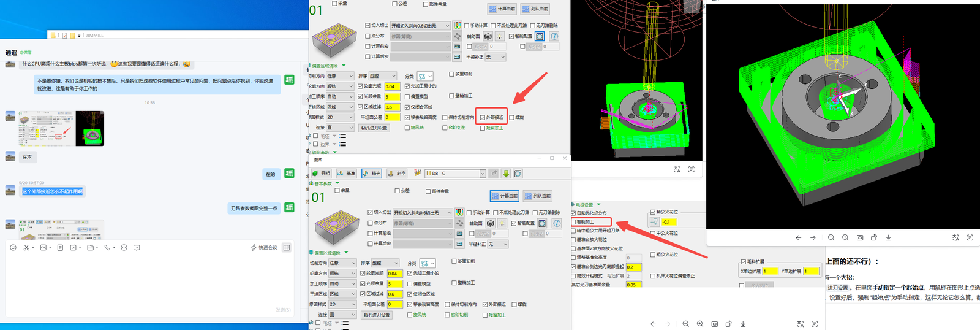Screen dimensions: 980x330
Task: Click the layers icon next to 辅助面 in 图片 window
Action: coord(491,223)
